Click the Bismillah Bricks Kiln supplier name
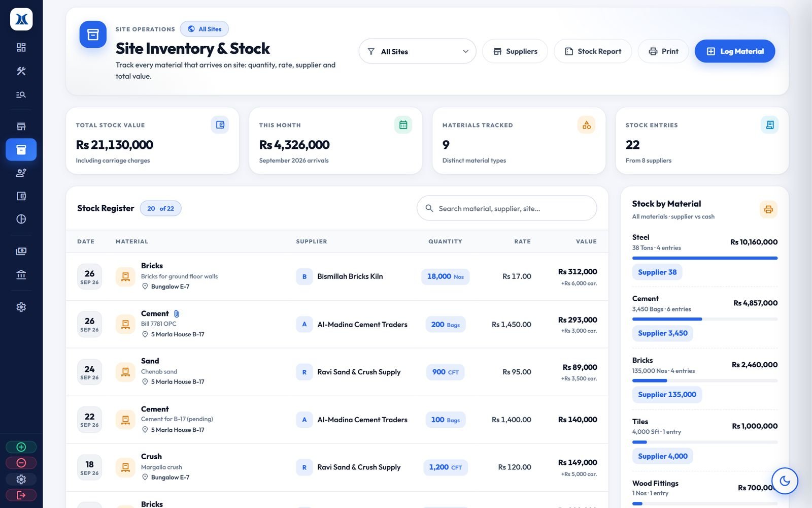The image size is (812, 508). click(350, 276)
